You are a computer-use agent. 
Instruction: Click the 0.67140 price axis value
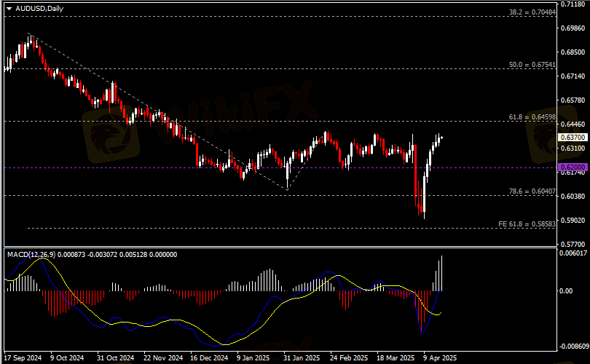click(573, 76)
